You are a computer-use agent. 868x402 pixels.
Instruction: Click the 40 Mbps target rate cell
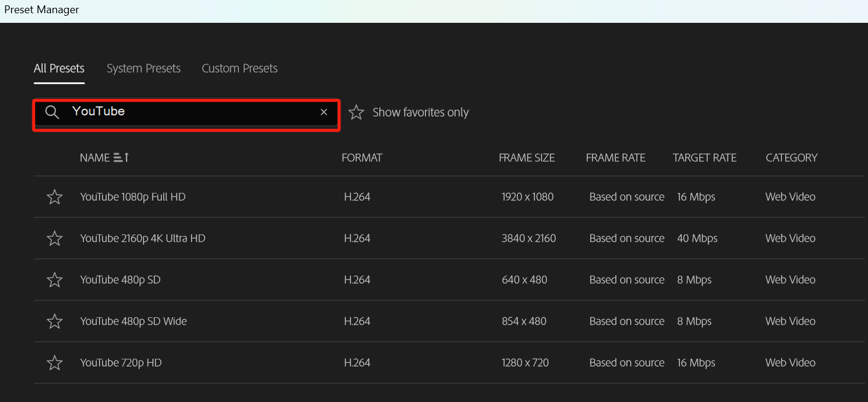[698, 239]
